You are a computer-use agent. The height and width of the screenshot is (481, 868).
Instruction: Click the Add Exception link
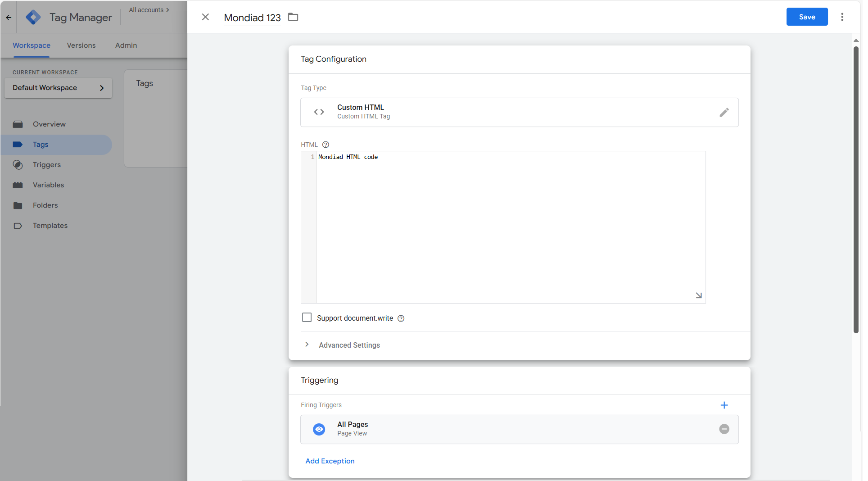click(330, 461)
